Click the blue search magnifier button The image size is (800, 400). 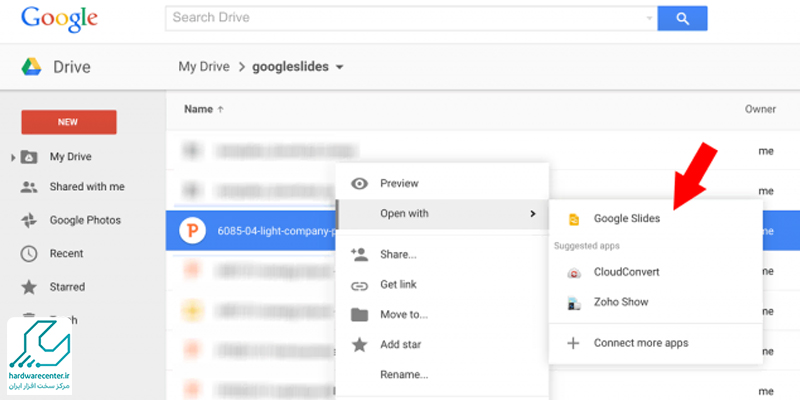coord(682,18)
